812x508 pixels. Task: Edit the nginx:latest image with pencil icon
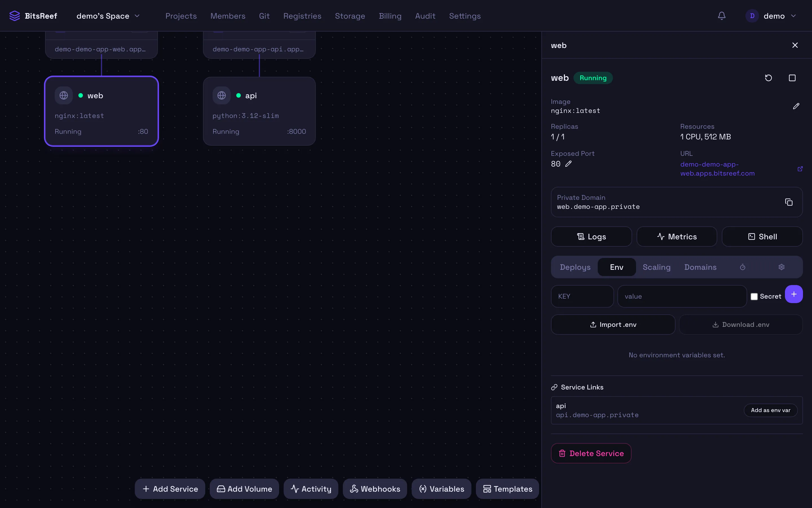tap(796, 106)
